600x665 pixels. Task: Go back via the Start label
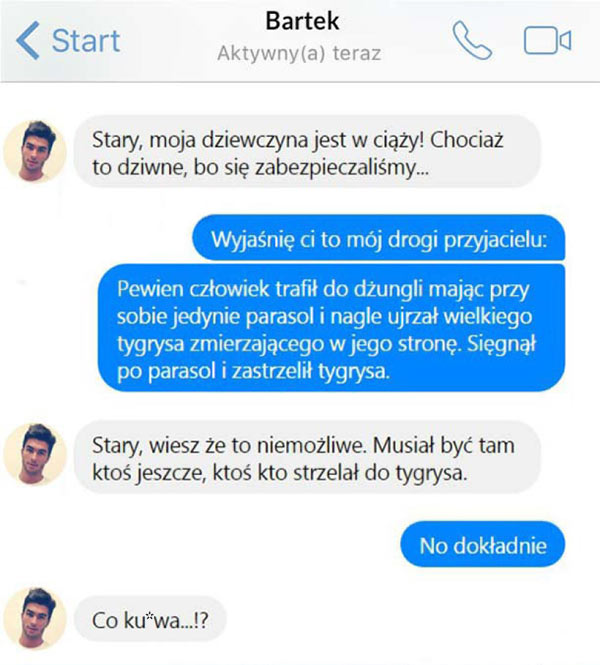(86, 41)
